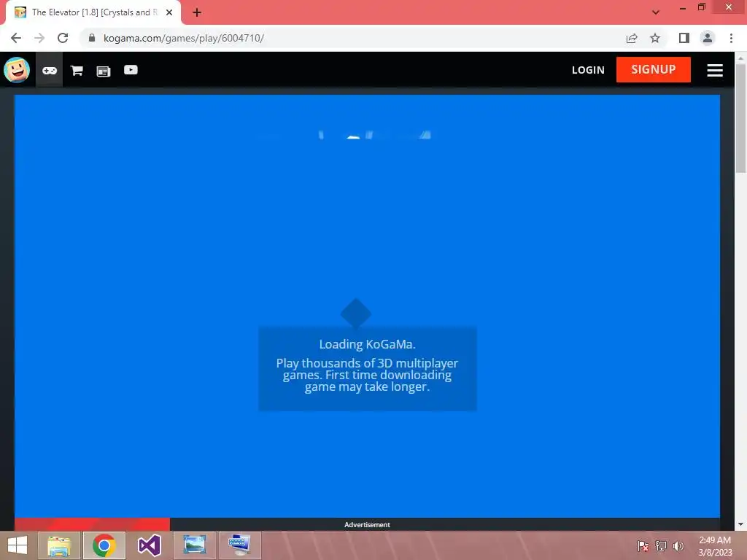Image resolution: width=747 pixels, height=560 pixels.
Task: Open Visual Studio from taskbar
Action: (x=149, y=545)
